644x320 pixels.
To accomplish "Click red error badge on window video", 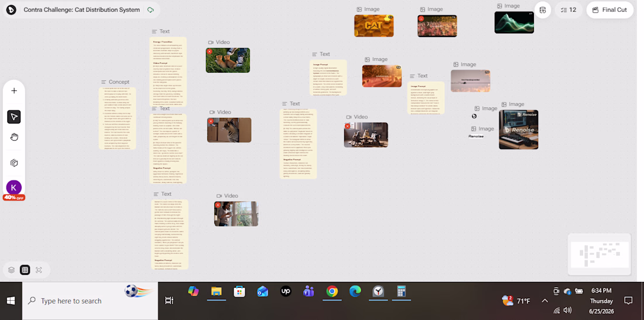I will click(218, 205).
